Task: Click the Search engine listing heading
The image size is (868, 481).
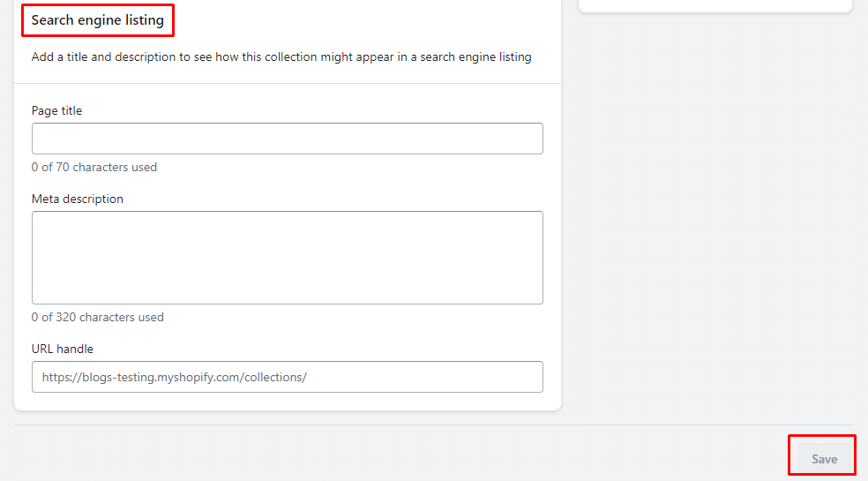Action: tap(98, 20)
